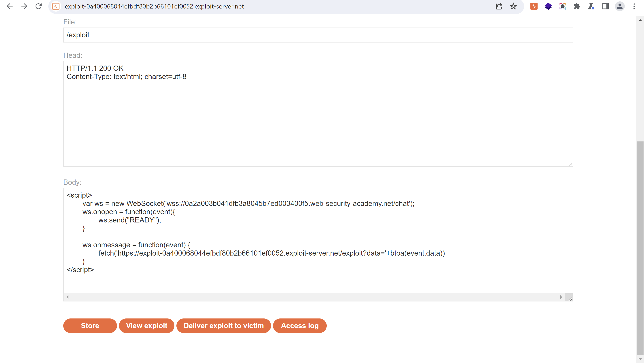Open the Chrome three-dot menu
The width and height of the screenshot is (644, 363).
click(634, 6)
